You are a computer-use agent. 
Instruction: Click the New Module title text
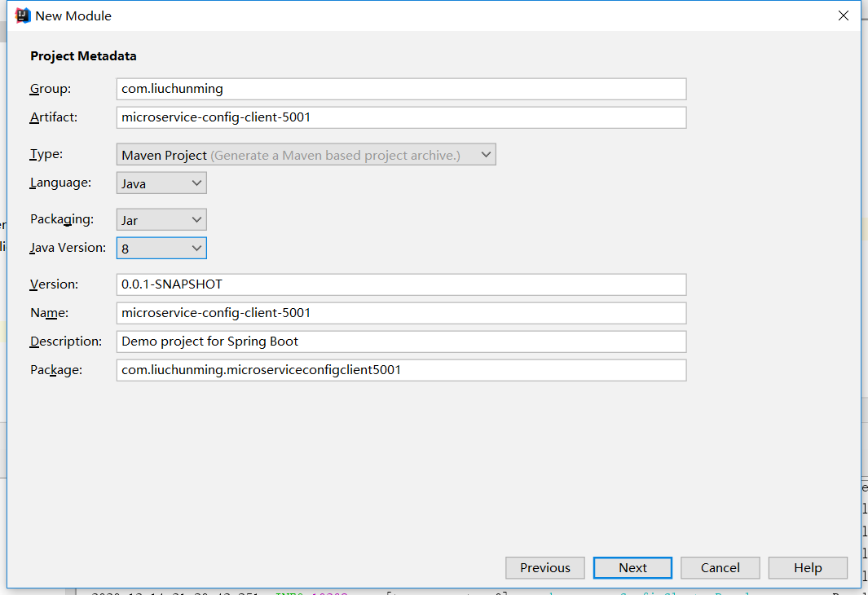point(73,16)
